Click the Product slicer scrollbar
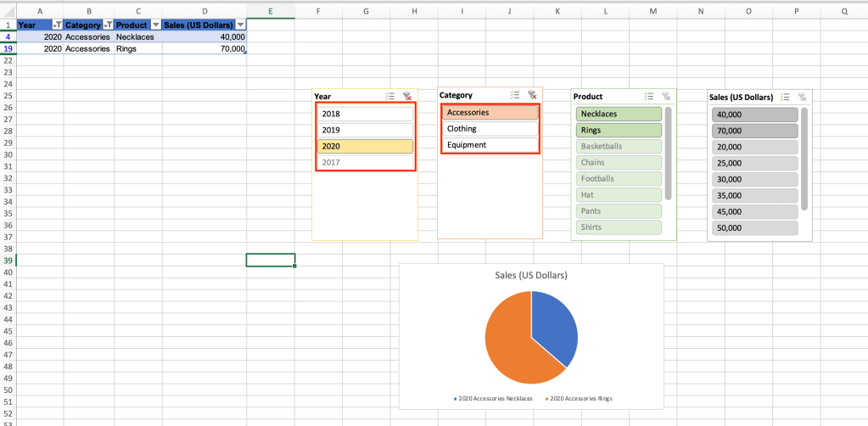This screenshot has width=868, height=426. [668, 154]
